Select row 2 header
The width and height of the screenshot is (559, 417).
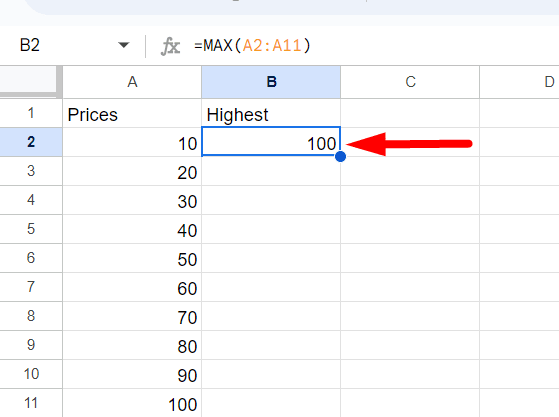pyautogui.click(x=31, y=142)
